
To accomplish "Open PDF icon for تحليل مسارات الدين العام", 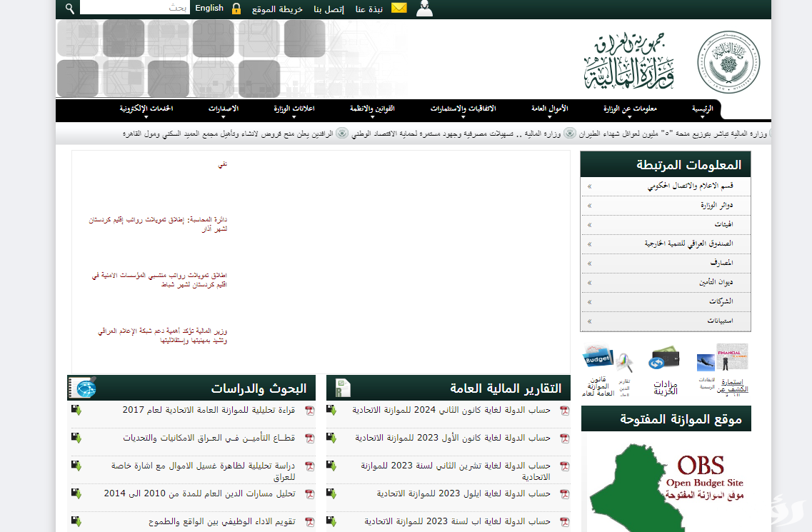I will coord(310,494).
